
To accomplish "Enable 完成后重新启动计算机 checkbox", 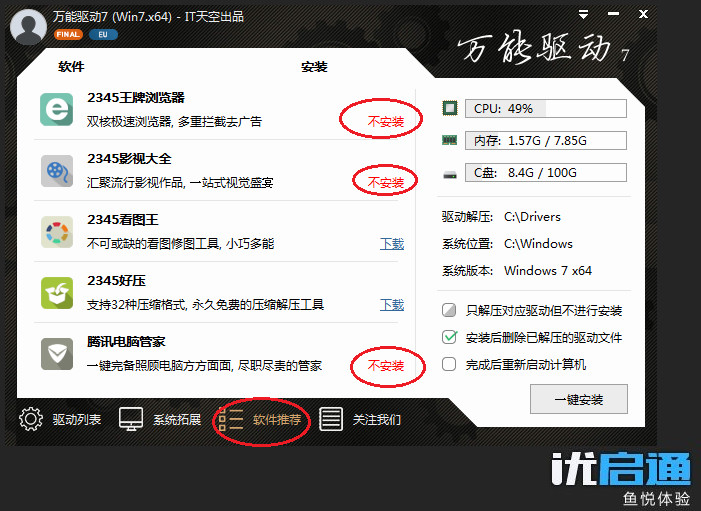I will [x=449, y=364].
